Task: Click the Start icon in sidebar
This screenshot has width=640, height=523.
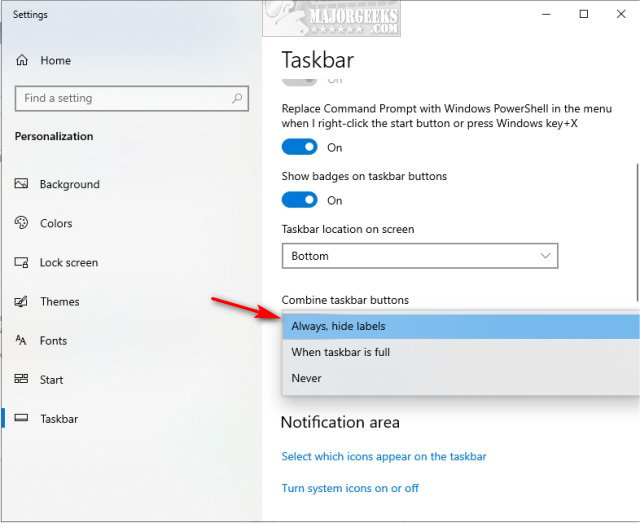Action: coord(22,379)
